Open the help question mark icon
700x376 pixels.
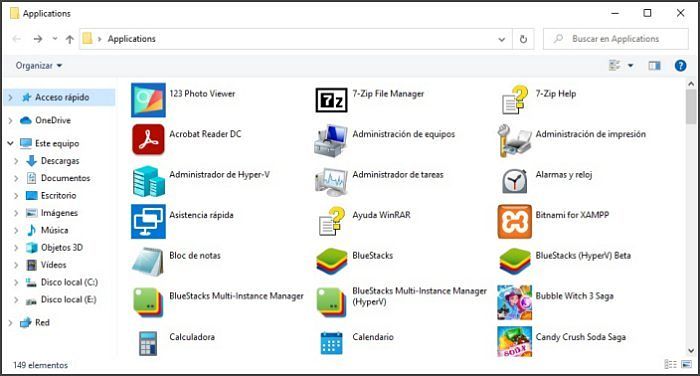tap(680, 66)
